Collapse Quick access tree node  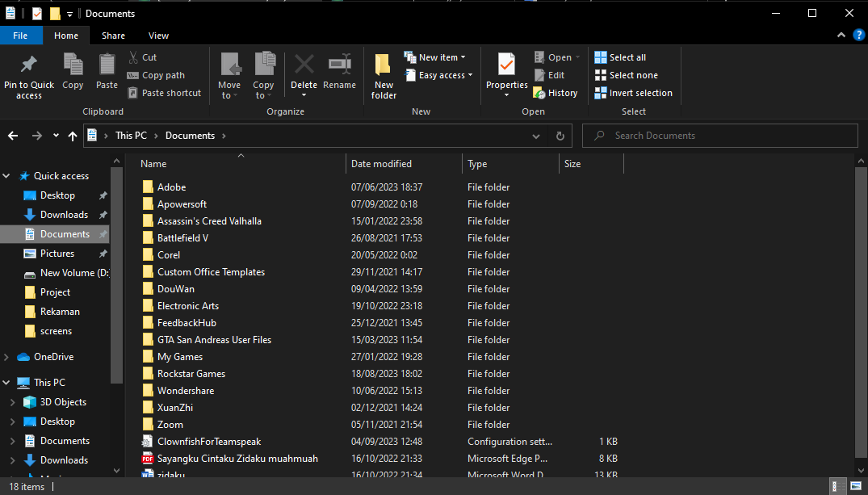pyautogui.click(x=6, y=176)
